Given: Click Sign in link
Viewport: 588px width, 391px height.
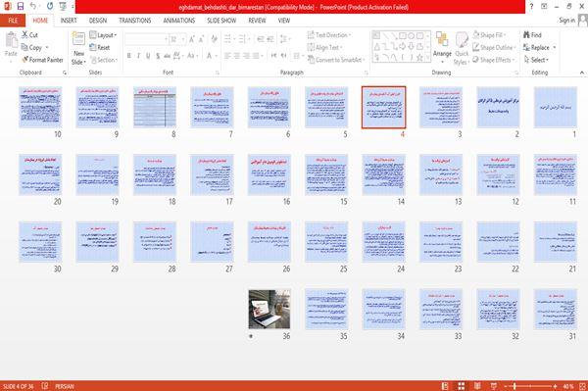Looking at the screenshot, I should coord(566,21).
